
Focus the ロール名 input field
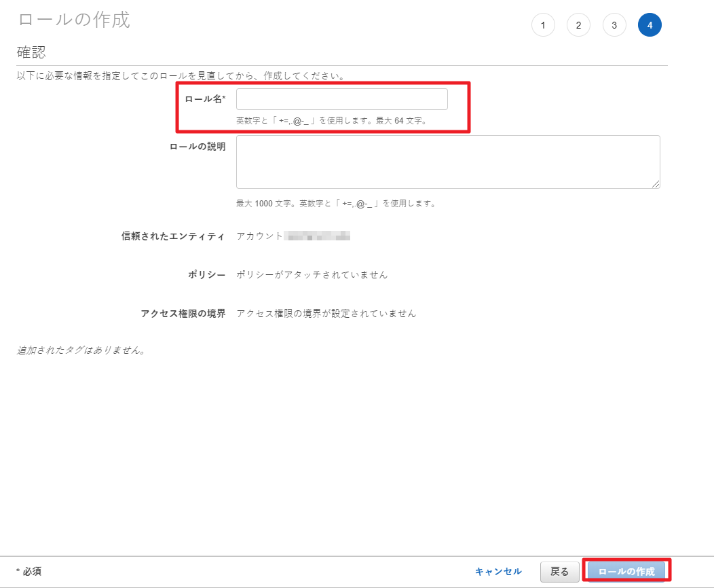click(x=341, y=99)
